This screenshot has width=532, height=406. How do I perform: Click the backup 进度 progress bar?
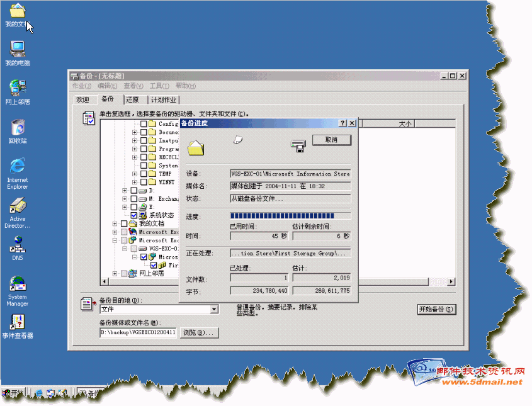point(290,216)
